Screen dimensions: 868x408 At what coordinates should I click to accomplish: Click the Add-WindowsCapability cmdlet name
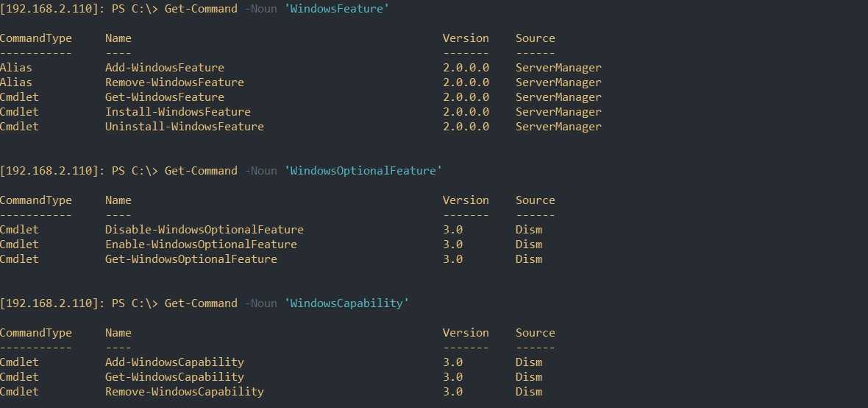174,362
